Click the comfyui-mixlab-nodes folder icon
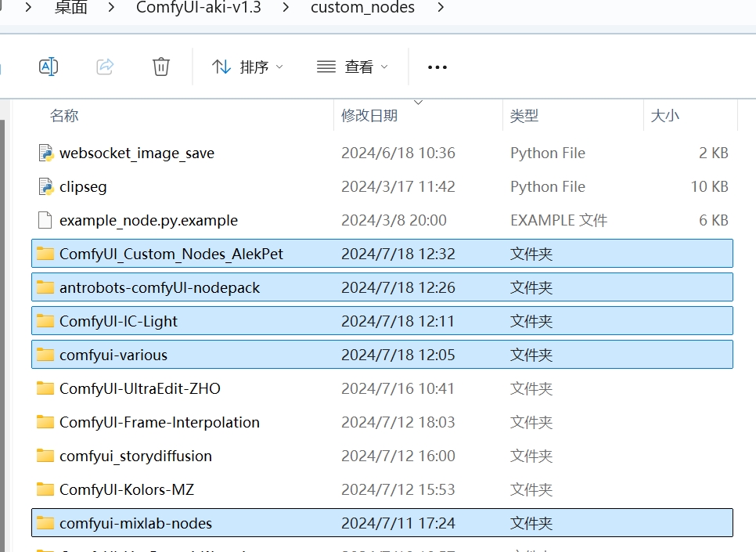Screen dimensions: 756x552 pyautogui.click(x=45, y=523)
